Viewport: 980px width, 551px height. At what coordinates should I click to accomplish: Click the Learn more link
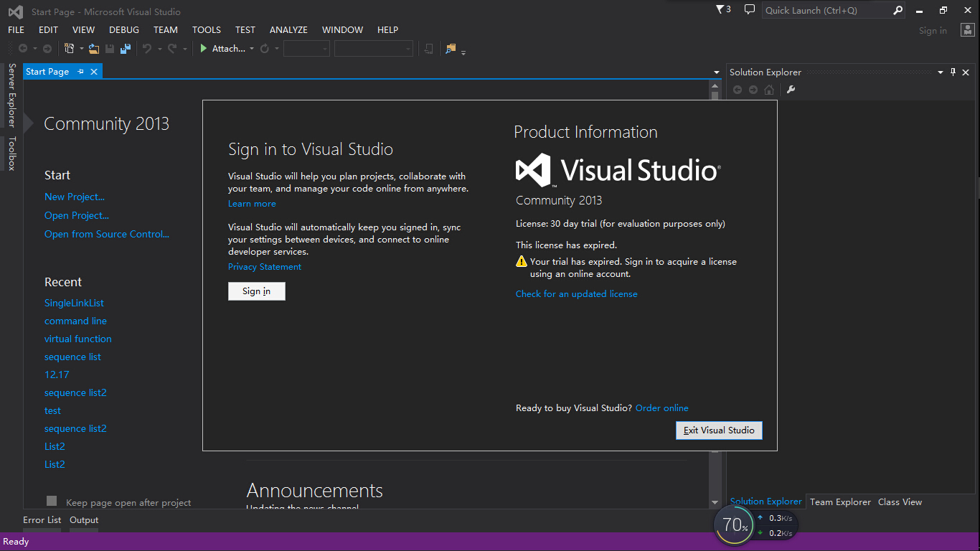pyautogui.click(x=252, y=204)
